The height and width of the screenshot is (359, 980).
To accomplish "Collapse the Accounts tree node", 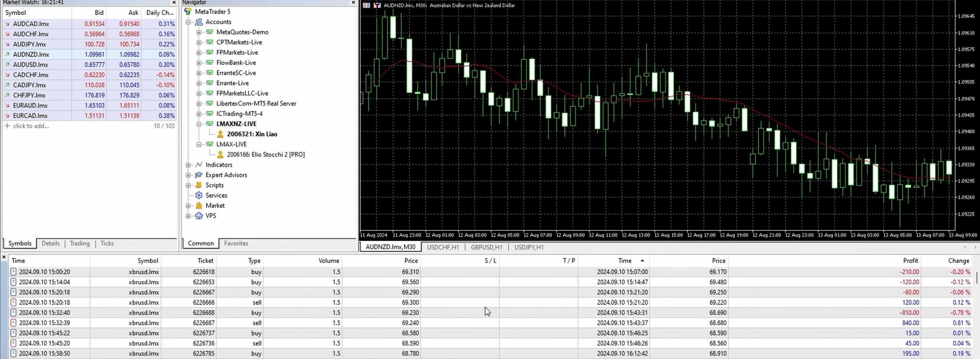I will pos(188,22).
